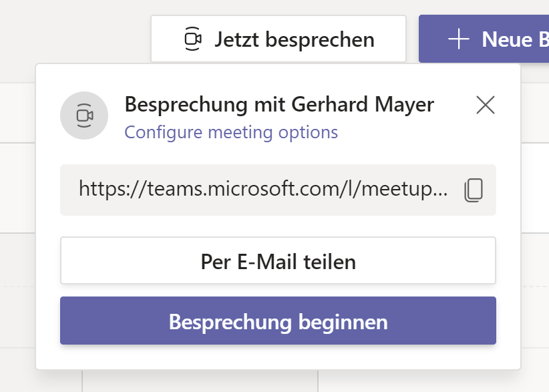The image size is (549, 392).
Task: Select the Besprechung mit Gerhard Mayer title
Action: click(x=279, y=104)
